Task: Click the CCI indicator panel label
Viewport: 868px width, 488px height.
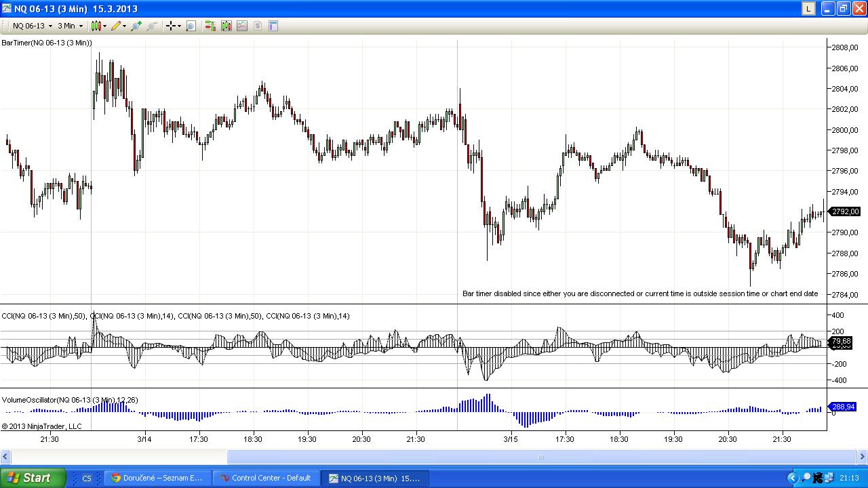Action: point(176,316)
